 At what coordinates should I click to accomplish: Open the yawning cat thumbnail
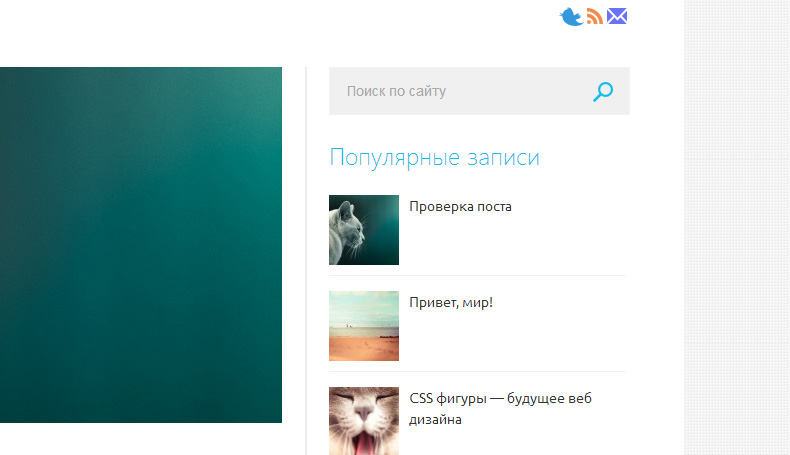click(x=364, y=421)
